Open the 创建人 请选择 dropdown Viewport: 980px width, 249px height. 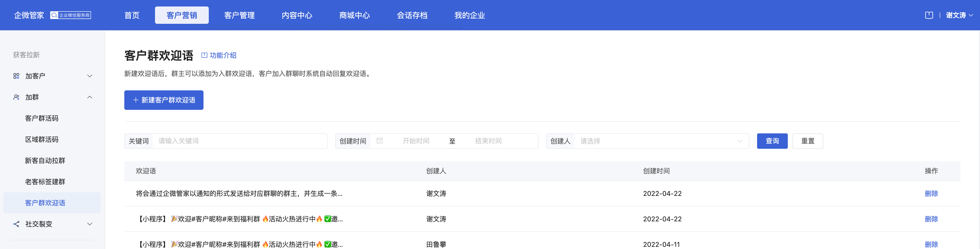coord(662,141)
